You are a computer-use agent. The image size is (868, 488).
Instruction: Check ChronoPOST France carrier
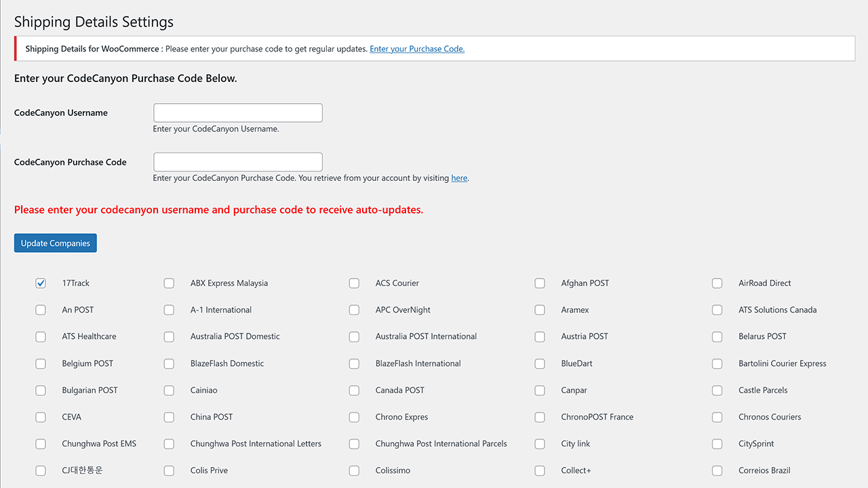point(540,417)
